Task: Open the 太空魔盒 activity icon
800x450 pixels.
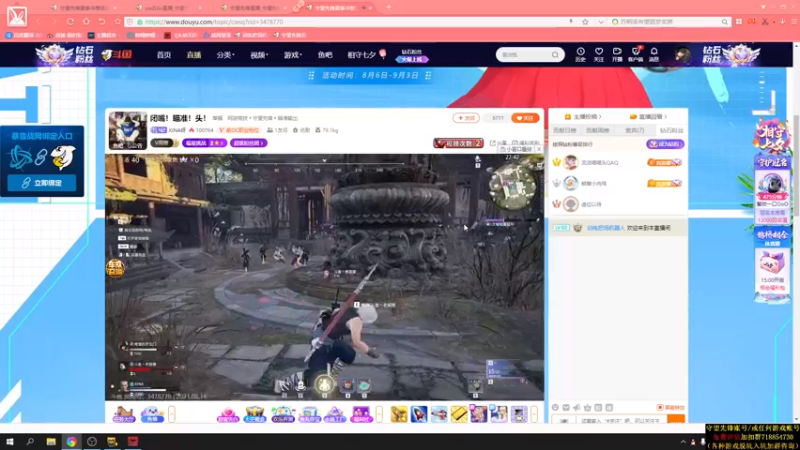Action: pyautogui.click(x=255, y=414)
